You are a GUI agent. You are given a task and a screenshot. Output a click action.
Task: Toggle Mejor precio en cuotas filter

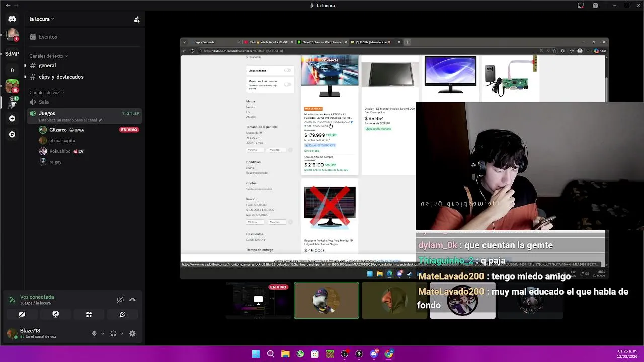(288, 83)
